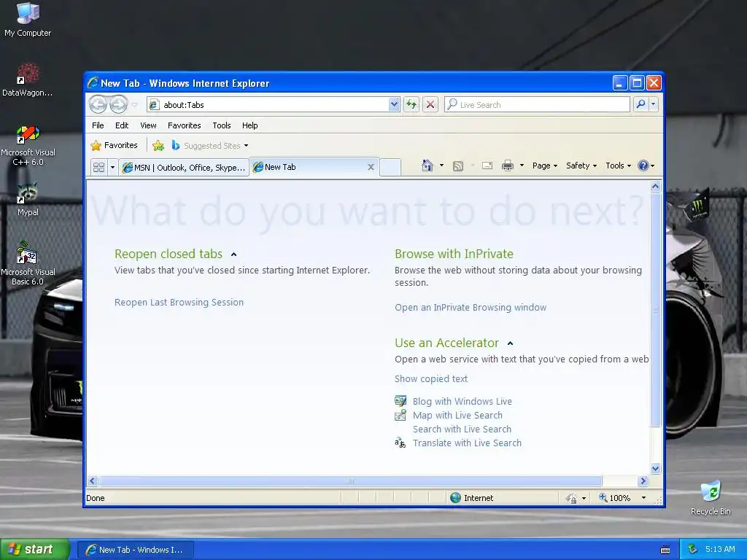Open the Home button dropdown arrow
747x560 pixels.
click(441, 166)
